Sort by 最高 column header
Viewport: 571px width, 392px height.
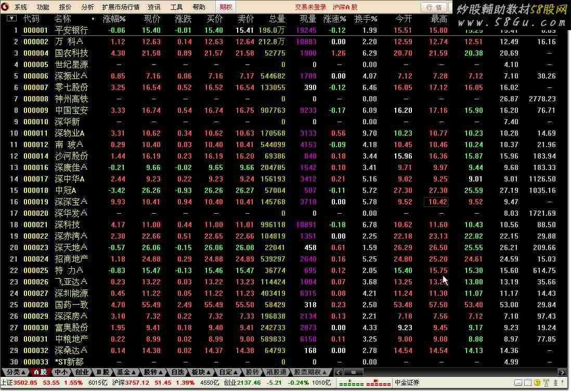click(439, 19)
